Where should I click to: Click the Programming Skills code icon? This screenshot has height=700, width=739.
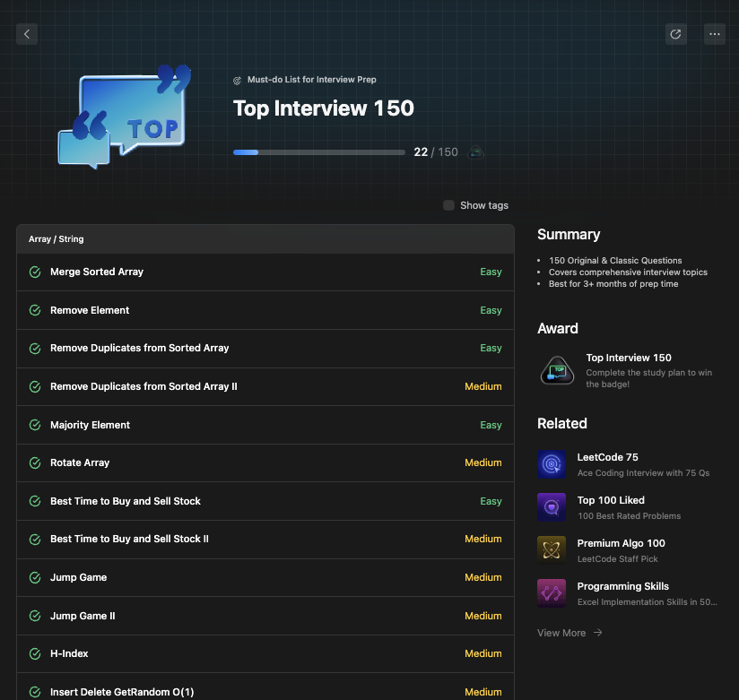pyautogui.click(x=551, y=592)
